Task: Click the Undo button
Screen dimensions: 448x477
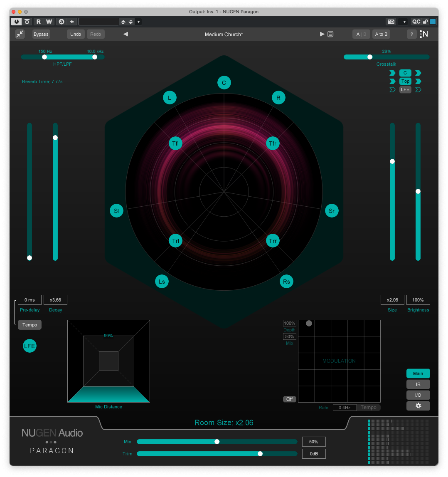Action: click(x=76, y=34)
